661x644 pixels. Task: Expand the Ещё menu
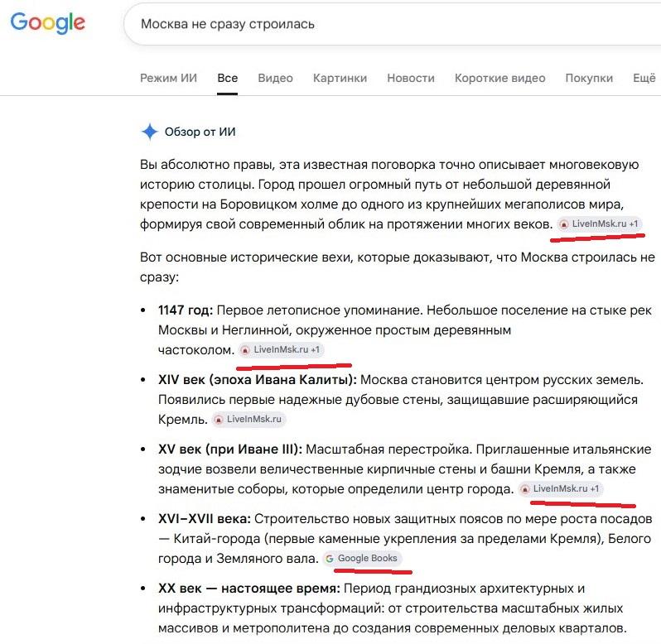point(644,79)
